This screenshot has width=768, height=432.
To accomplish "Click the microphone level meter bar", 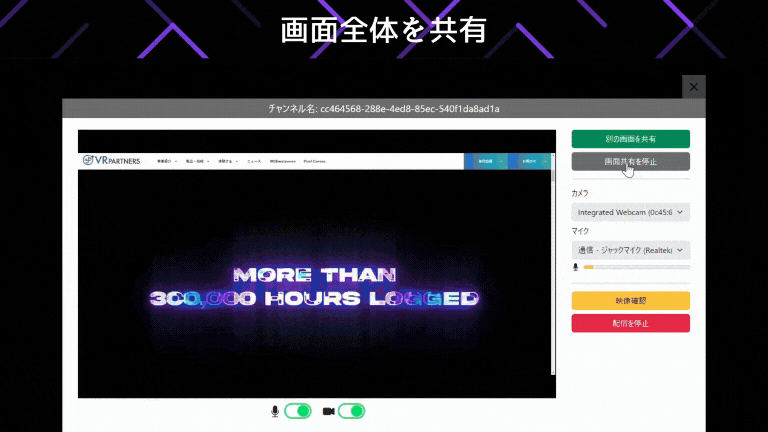I will point(636,267).
